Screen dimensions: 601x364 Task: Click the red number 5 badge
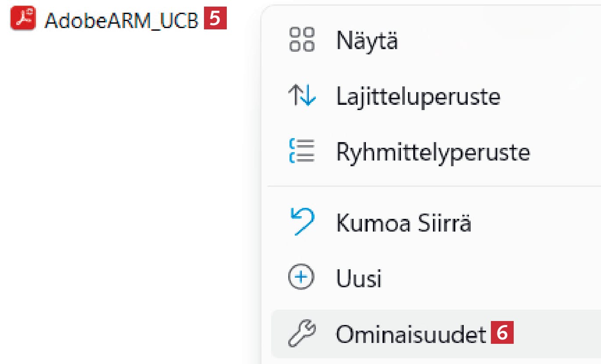pyautogui.click(x=215, y=20)
